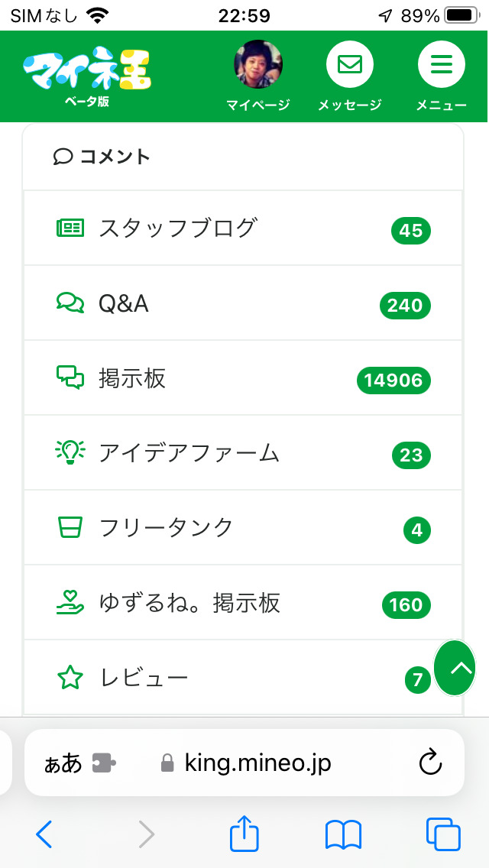Open Safari ぁあ page settings
The image size is (489, 868).
63,763
